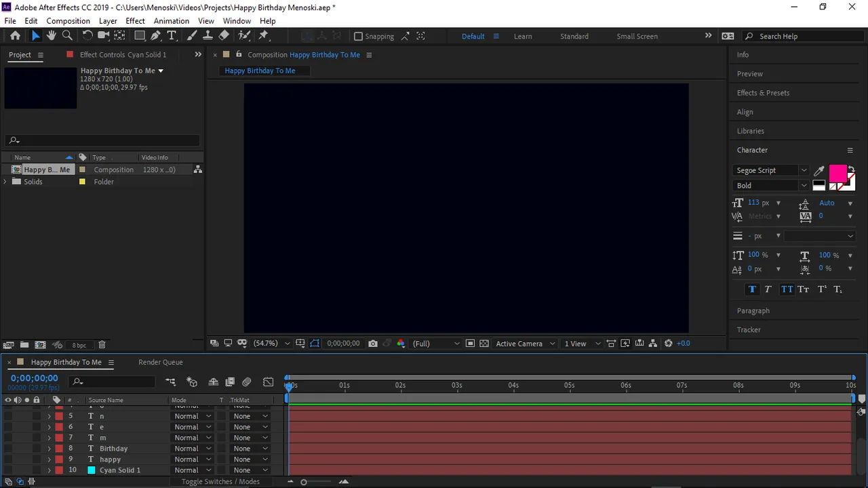Click the Draft 3D icon in timeline
Screen dimensions: 868x488
(192, 382)
